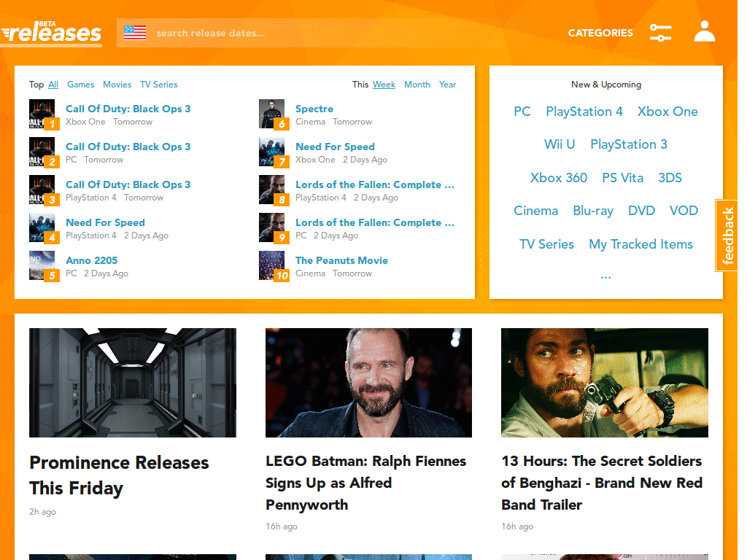Open Lords of the Fallen PlayStation 4 entry

pos(375,184)
